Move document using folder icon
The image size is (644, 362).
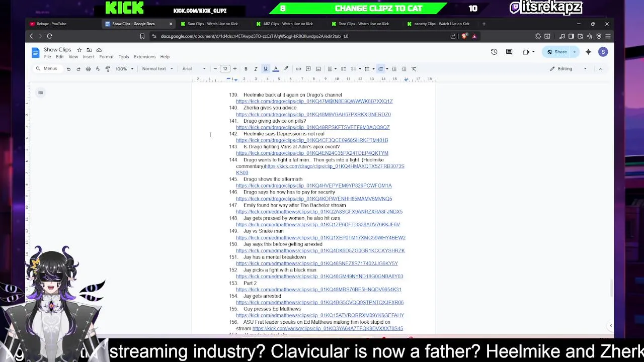89,50
